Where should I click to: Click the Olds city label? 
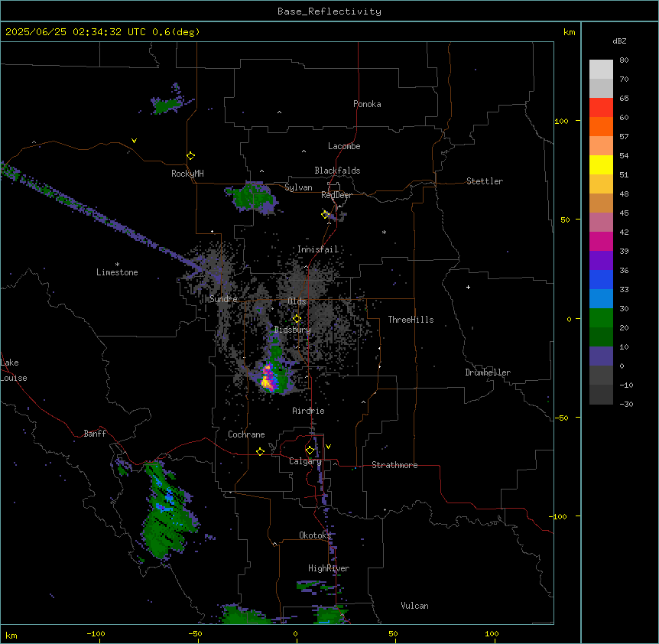(297, 301)
